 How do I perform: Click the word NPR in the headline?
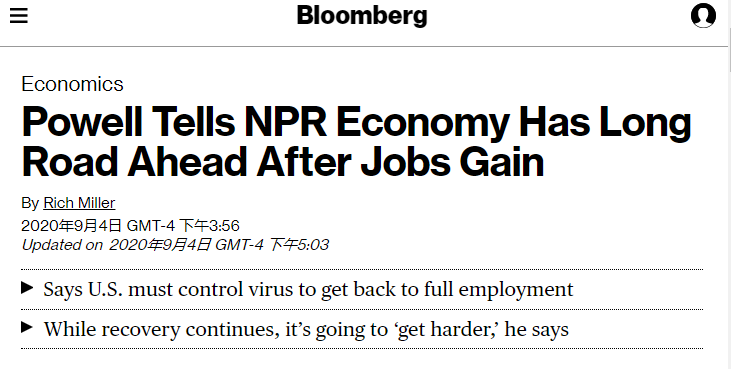click(285, 122)
